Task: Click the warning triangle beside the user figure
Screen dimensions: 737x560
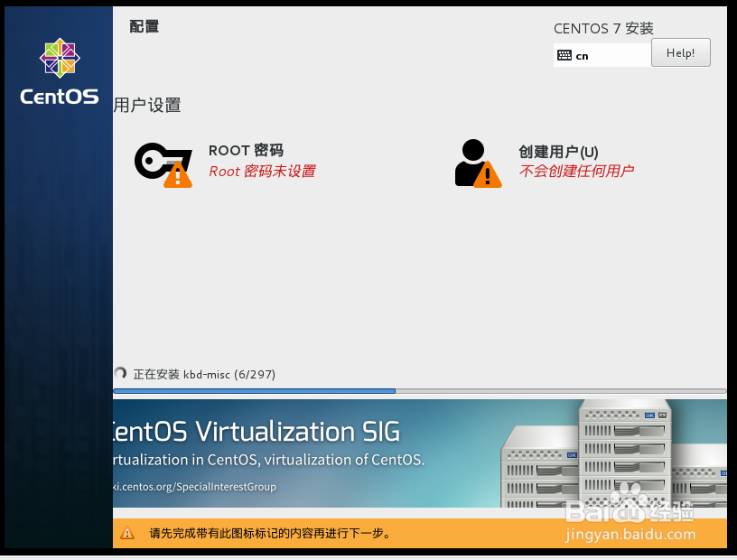Action: coord(488,175)
